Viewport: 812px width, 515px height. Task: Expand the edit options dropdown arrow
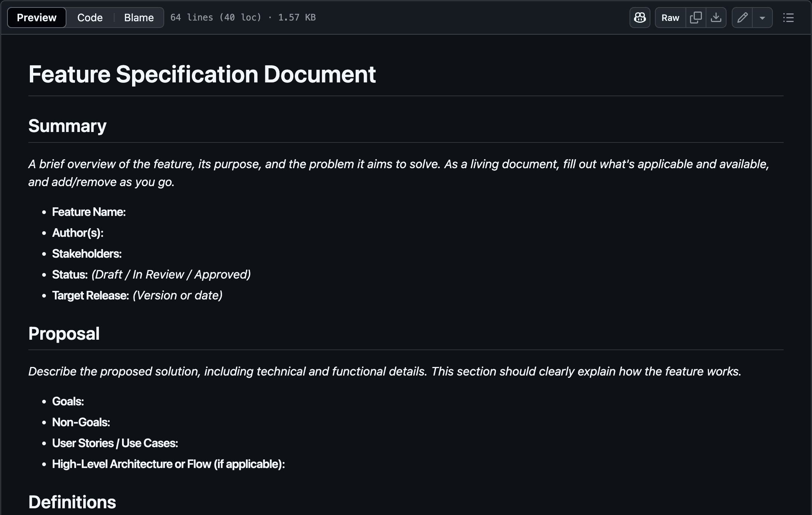[x=762, y=18]
